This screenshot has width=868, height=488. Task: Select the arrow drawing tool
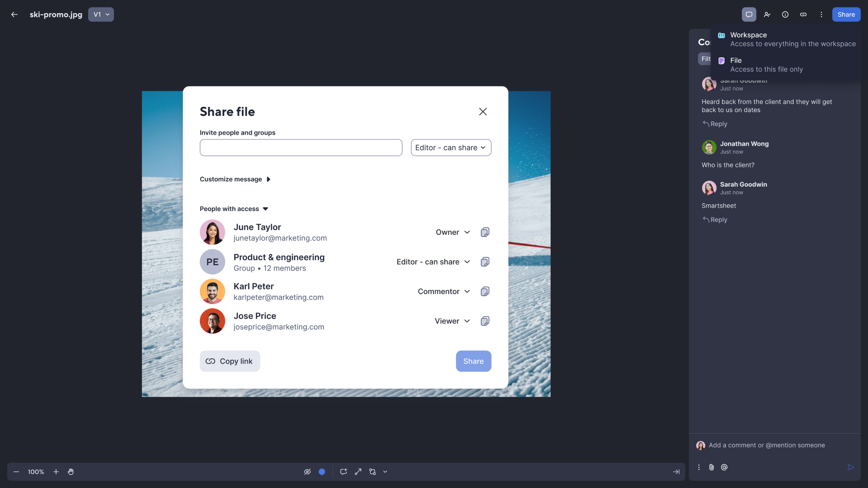[x=358, y=472]
